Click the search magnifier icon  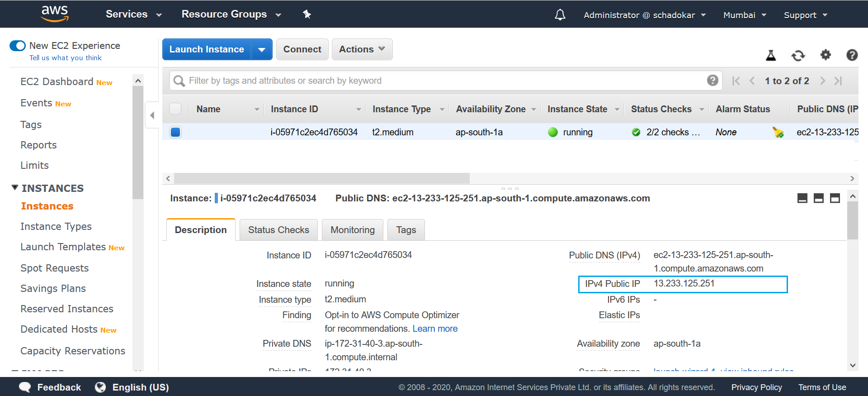[179, 81]
